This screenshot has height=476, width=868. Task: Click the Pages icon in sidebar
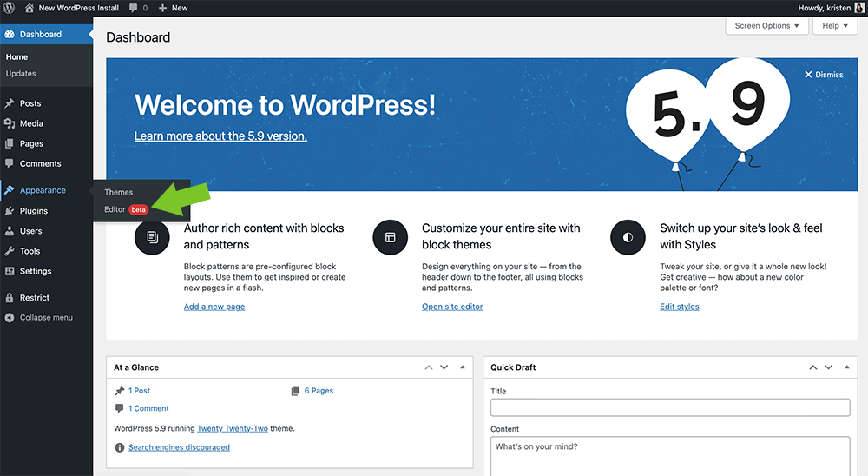(x=10, y=143)
